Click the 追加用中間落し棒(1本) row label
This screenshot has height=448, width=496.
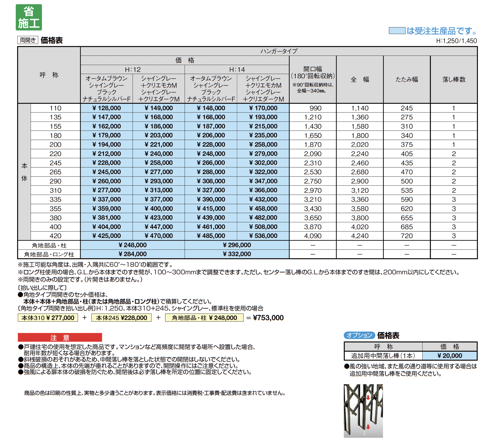(x=383, y=356)
